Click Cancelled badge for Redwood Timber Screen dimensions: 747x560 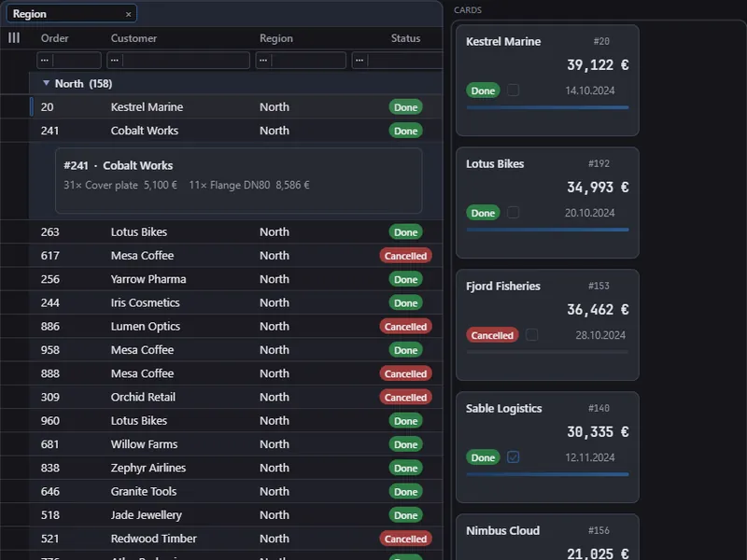click(406, 539)
